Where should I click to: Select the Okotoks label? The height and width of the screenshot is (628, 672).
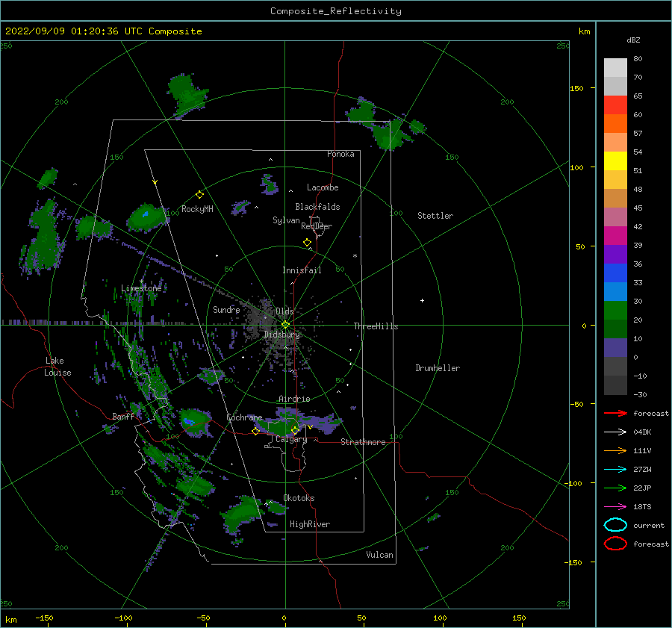pyautogui.click(x=299, y=498)
